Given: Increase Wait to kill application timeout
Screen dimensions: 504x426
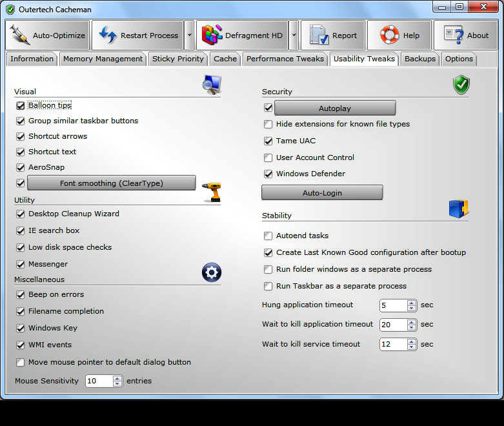Looking at the screenshot, I should [412, 322].
